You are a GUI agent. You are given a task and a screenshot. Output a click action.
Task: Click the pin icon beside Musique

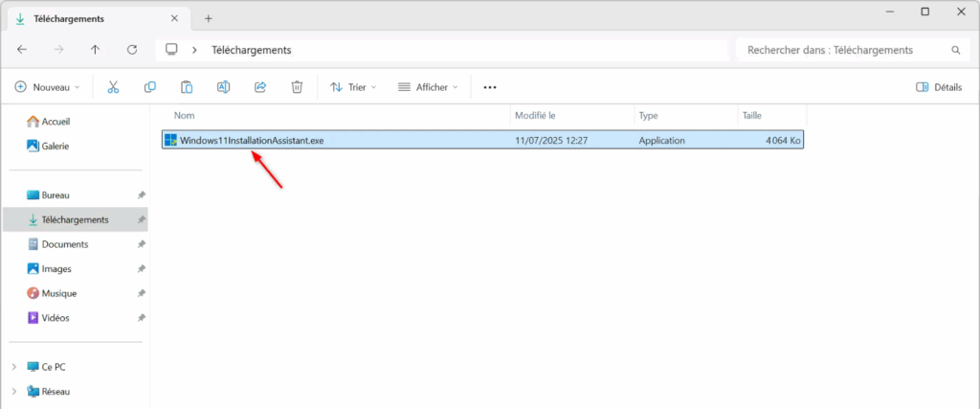click(x=142, y=293)
